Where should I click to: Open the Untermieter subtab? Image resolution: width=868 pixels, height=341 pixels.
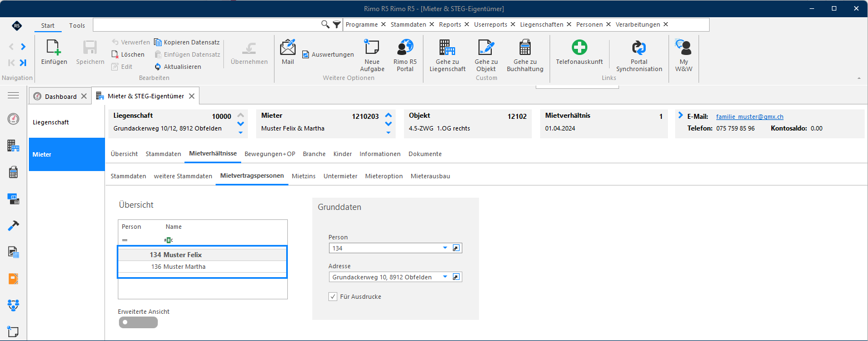pyautogui.click(x=340, y=176)
